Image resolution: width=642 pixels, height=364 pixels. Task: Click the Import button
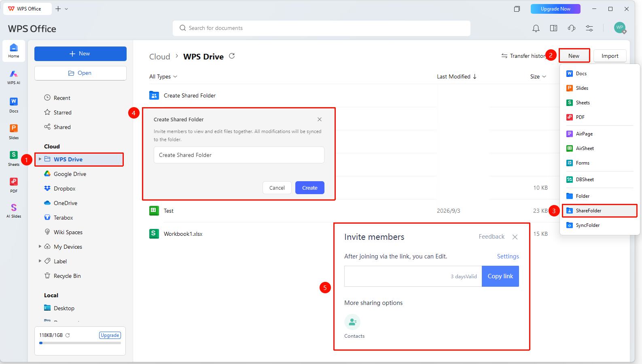click(610, 56)
